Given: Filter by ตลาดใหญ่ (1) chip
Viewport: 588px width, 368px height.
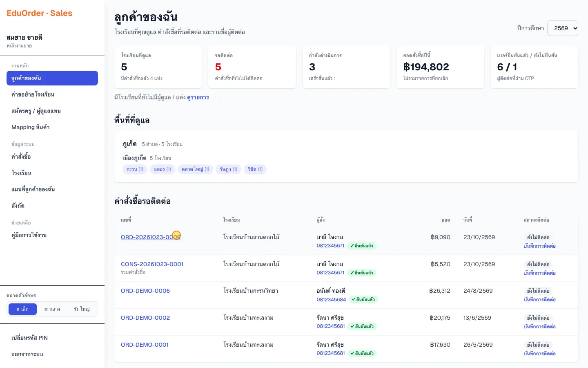Looking at the screenshot, I should pyautogui.click(x=195, y=169).
